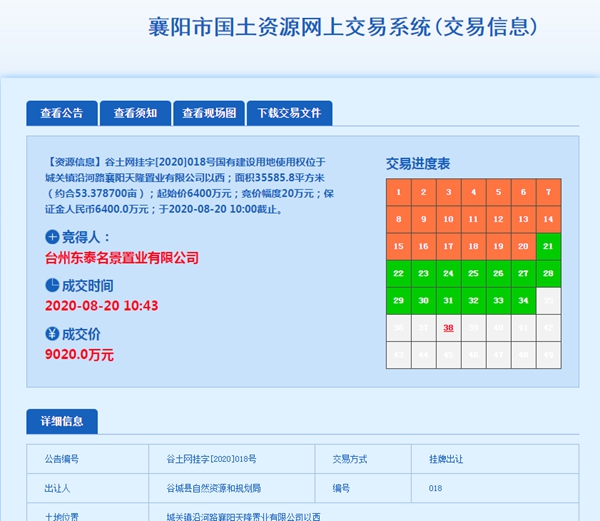Click the 成交价 label

81,334
